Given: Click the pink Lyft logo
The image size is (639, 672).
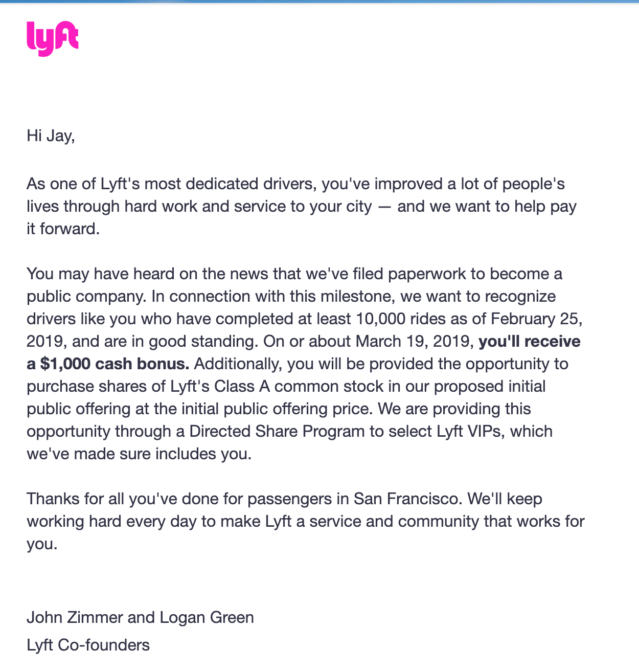Looking at the screenshot, I should [x=52, y=38].
